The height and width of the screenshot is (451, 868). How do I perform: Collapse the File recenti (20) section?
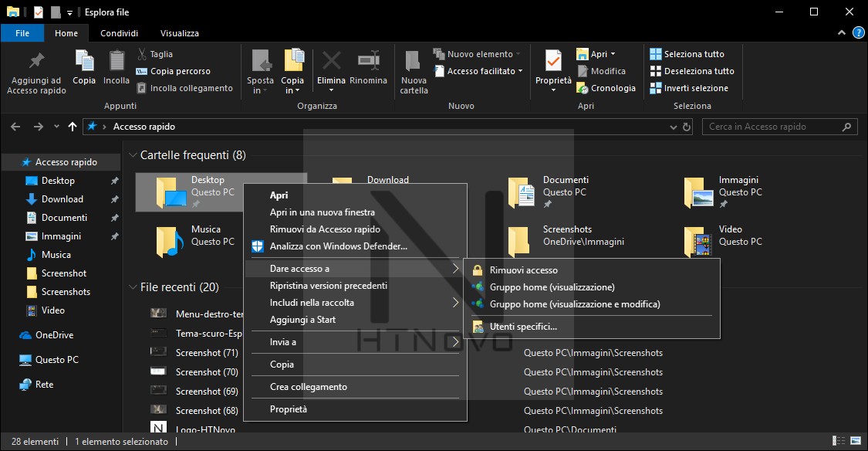tap(132, 287)
